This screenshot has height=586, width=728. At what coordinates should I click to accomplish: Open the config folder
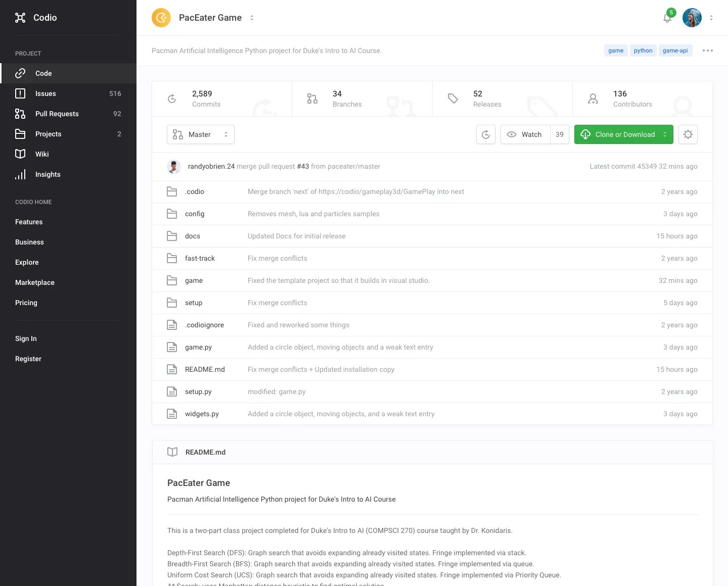[195, 214]
